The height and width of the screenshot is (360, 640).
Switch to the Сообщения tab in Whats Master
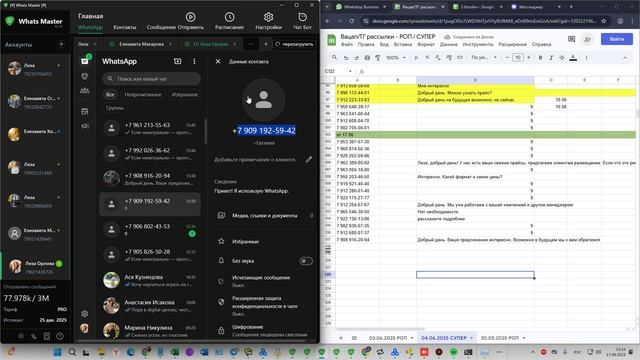(161, 27)
